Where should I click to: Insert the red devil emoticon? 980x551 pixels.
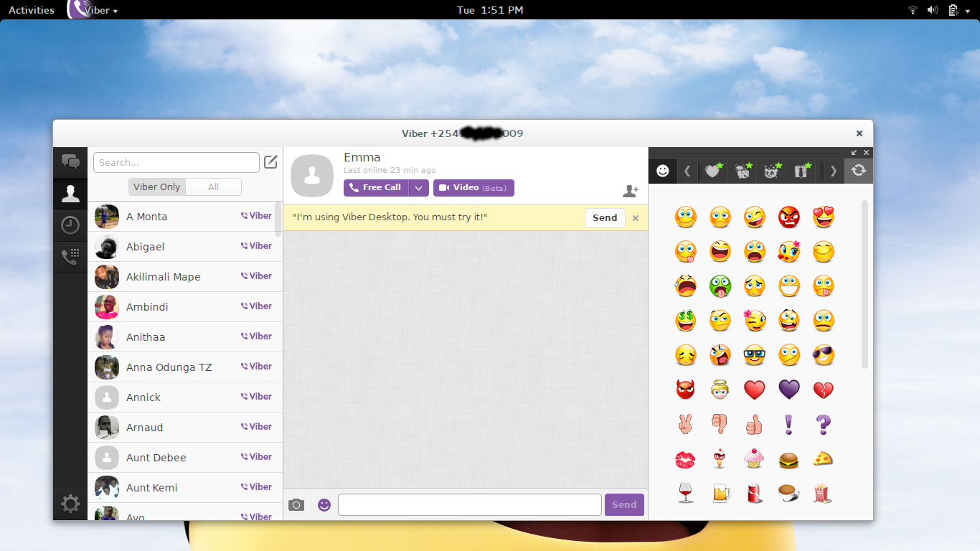pos(686,390)
